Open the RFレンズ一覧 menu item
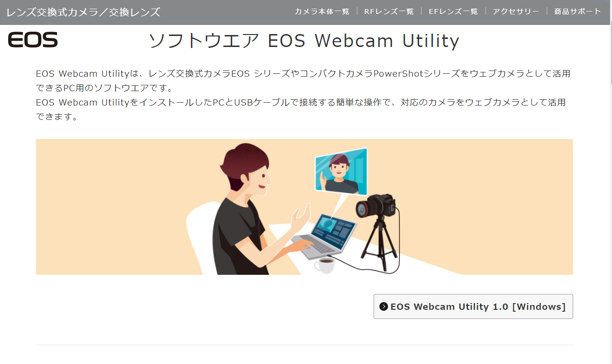The image size is (612, 364). click(389, 12)
